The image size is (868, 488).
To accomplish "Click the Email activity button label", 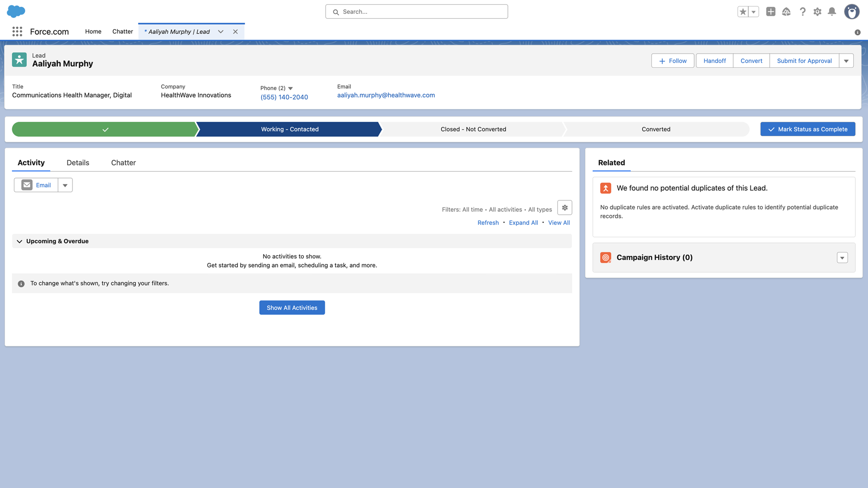I will tap(43, 185).
